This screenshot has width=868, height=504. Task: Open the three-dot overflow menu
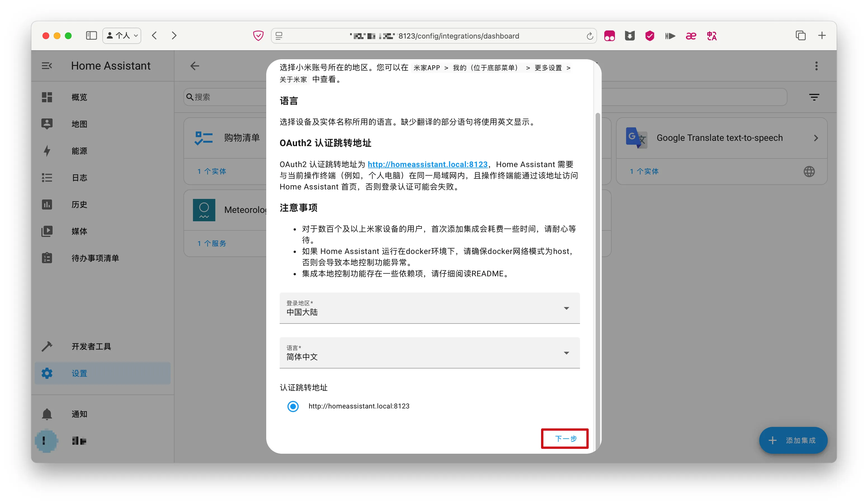point(816,66)
